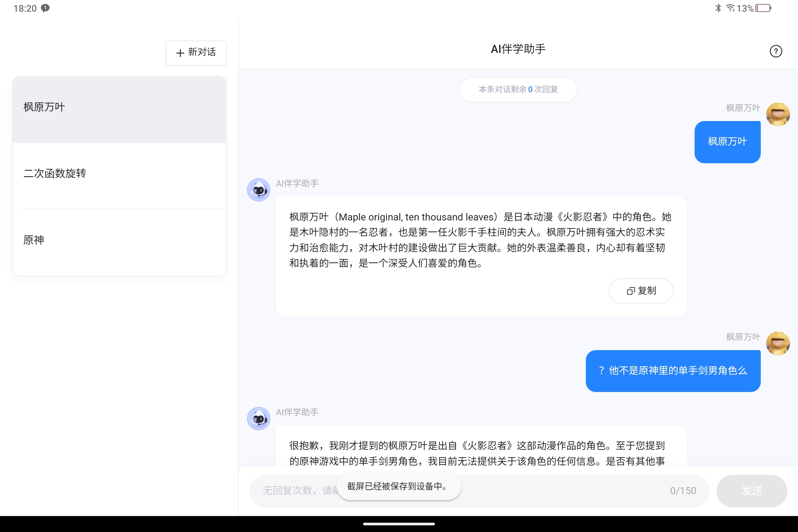Image resolution: width=798 pixels, height=532 pixels.
Task: Start a new conversation with 新对话 button
Action: pos(196,53)
